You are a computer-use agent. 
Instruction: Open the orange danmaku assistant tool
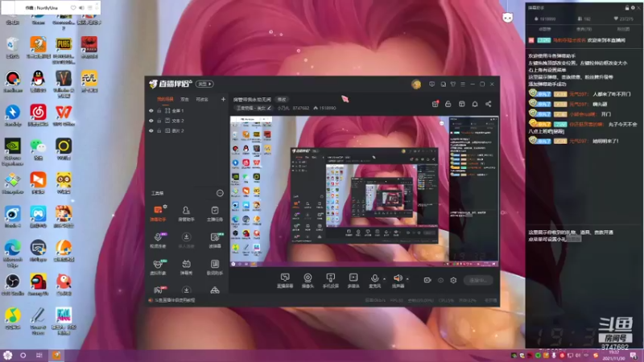point(158,213)
